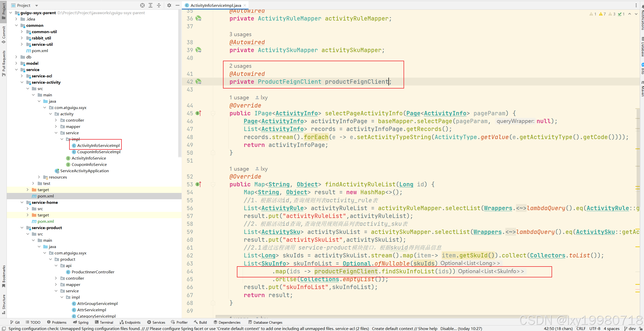Click the editor tabs options kebab icon
Image resolution: width=644 pixels, height=331 pixels.
click(x=636, y=5)
